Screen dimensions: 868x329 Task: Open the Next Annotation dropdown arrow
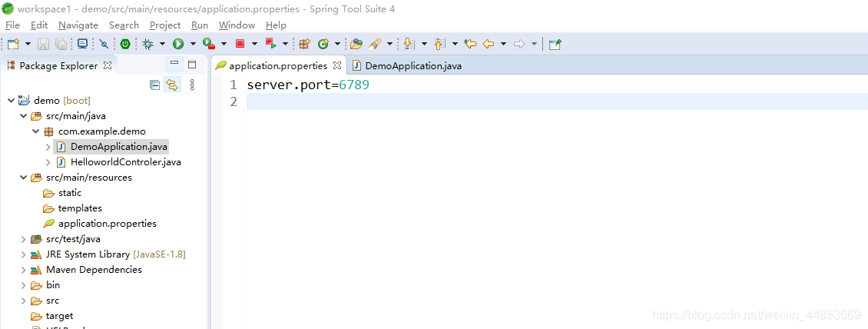[x=424, y=44]
